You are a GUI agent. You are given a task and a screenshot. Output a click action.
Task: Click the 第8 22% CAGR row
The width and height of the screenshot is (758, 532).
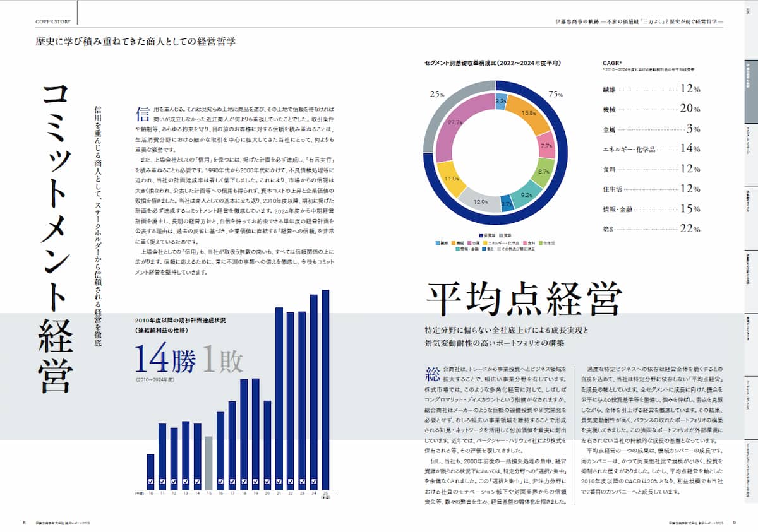(651, 229)
